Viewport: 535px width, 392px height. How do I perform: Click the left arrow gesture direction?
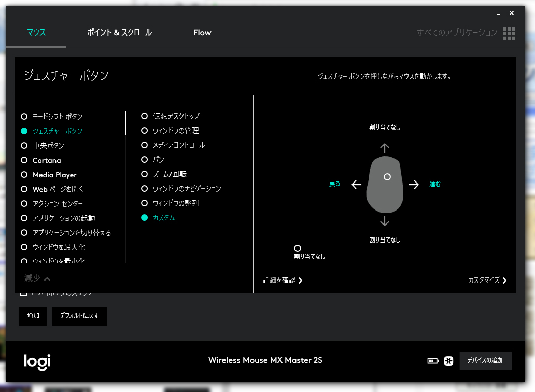pyautogui.click(x=357, y=185)
